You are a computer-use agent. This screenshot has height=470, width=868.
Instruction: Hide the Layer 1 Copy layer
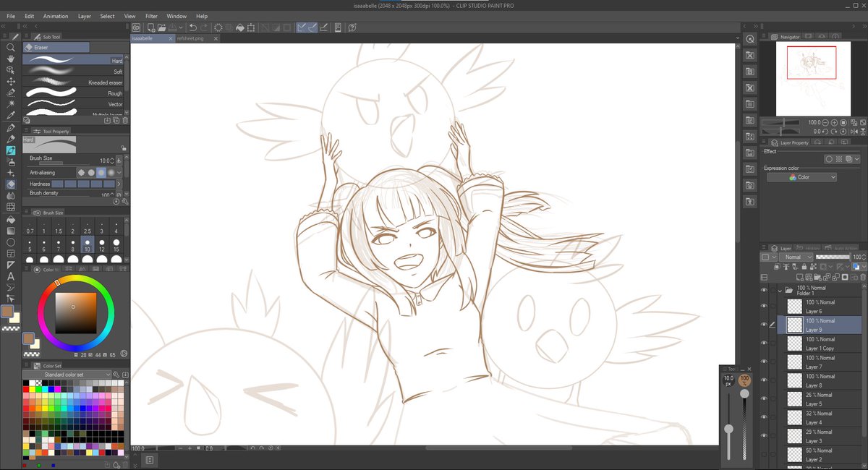[764, 343]
